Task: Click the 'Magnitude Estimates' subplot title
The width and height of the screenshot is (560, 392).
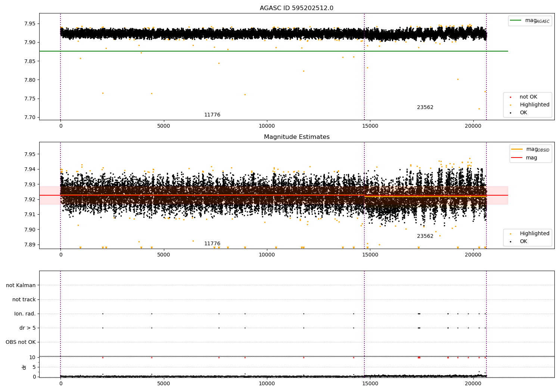Action: (296, 137)
